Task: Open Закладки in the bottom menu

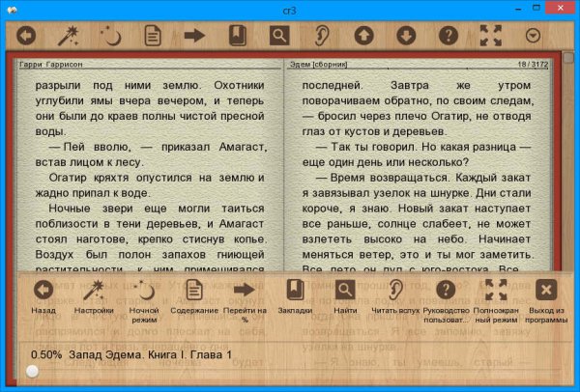Action: pos(295,290)
